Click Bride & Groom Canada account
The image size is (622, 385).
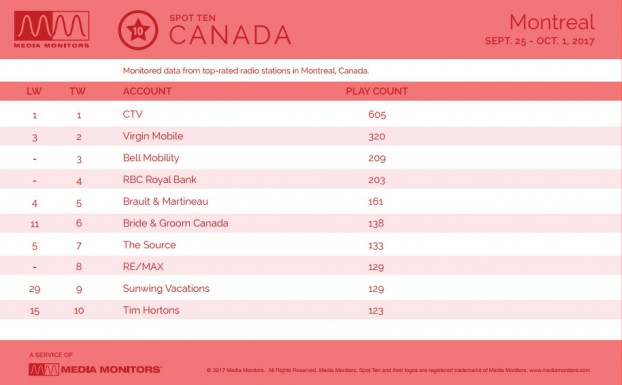click(x=175, y=223)
